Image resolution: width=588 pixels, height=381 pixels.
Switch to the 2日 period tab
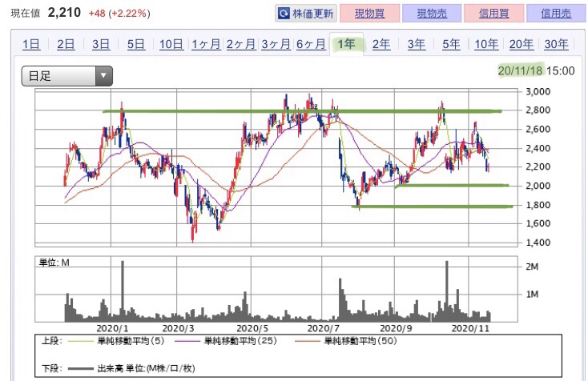click(x=66, y=44)
